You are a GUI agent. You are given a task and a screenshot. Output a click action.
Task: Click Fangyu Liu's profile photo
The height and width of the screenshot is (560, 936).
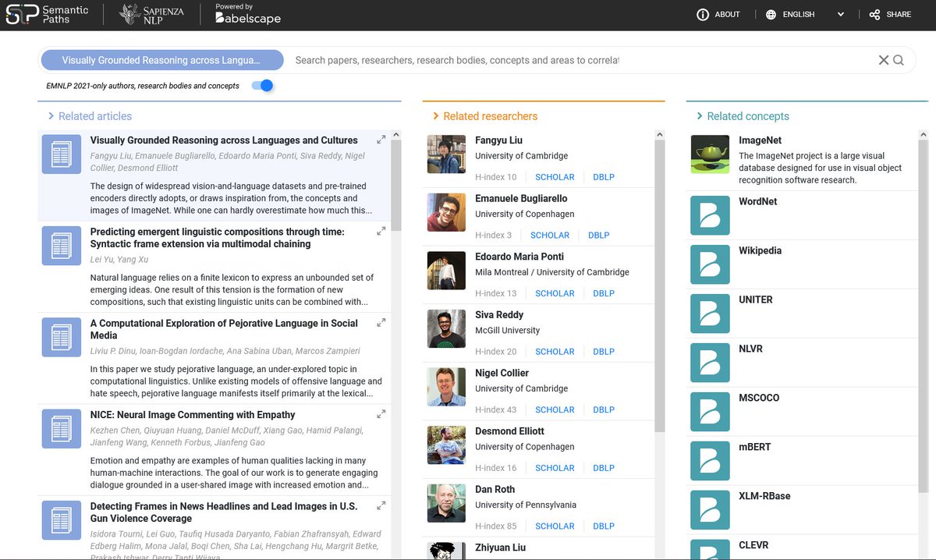coord(446,154)
